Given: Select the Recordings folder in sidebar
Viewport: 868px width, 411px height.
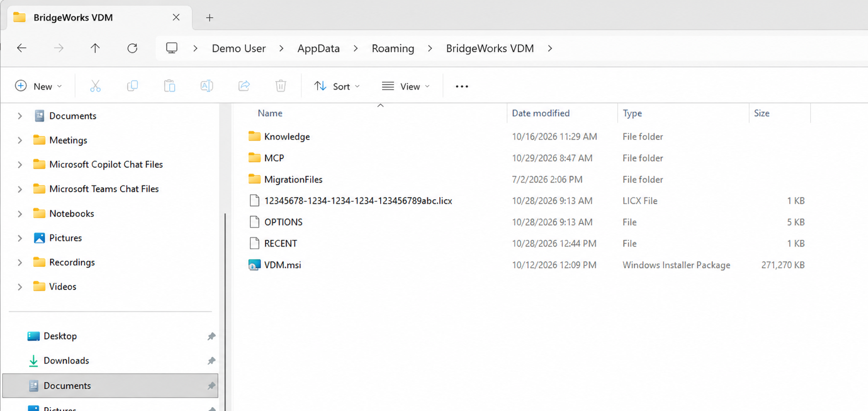Looking at the screenshot, I should coord(72,262).
